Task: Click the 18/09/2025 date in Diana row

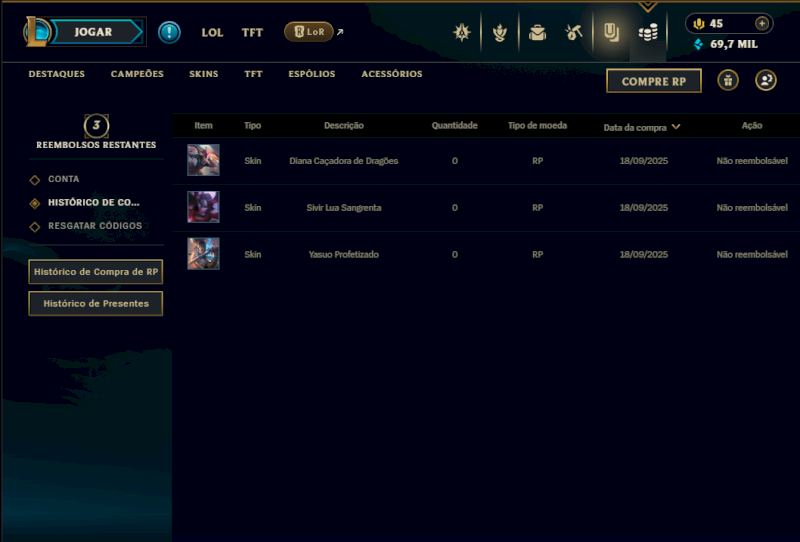Action: point(644,161)
